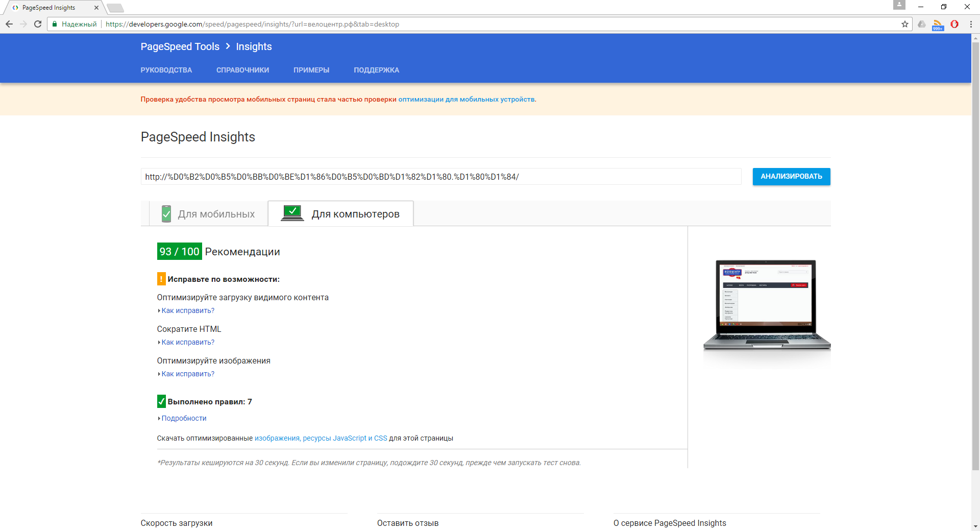Click the secure lock icon in address bar
Screen dimensions: 980x531
point(55,24)
